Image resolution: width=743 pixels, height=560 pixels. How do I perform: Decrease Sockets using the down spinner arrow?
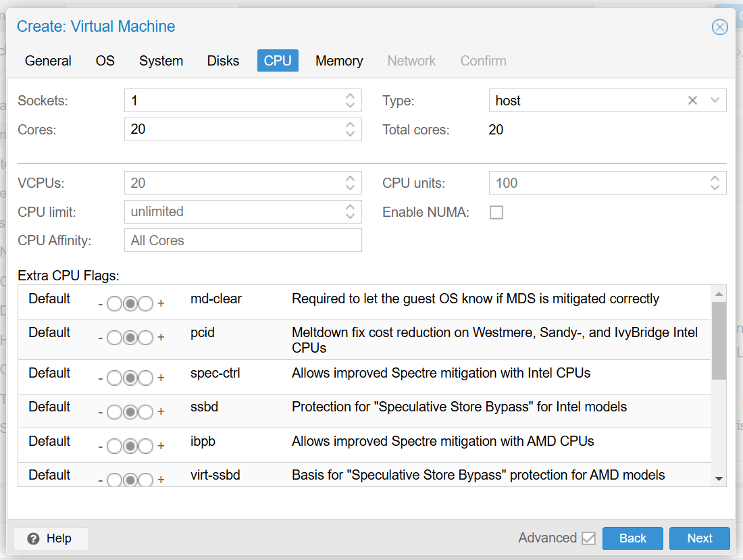click(x=351, y=104)
